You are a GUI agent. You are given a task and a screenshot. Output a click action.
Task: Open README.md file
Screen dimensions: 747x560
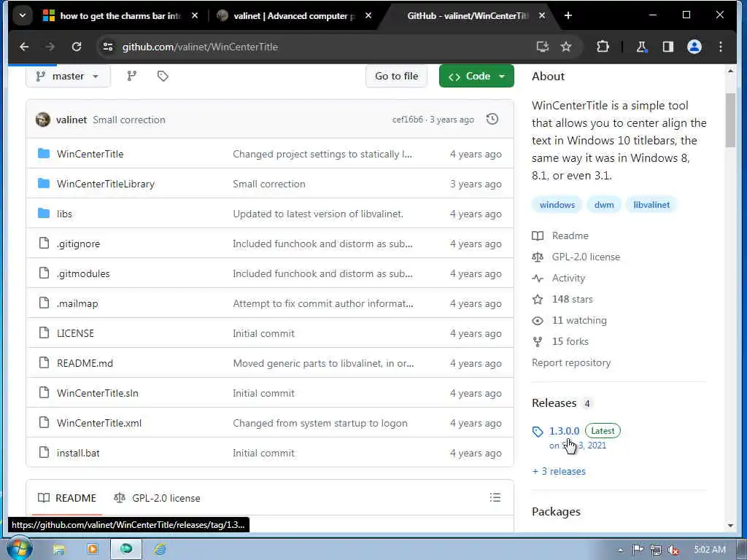point(85,363)
